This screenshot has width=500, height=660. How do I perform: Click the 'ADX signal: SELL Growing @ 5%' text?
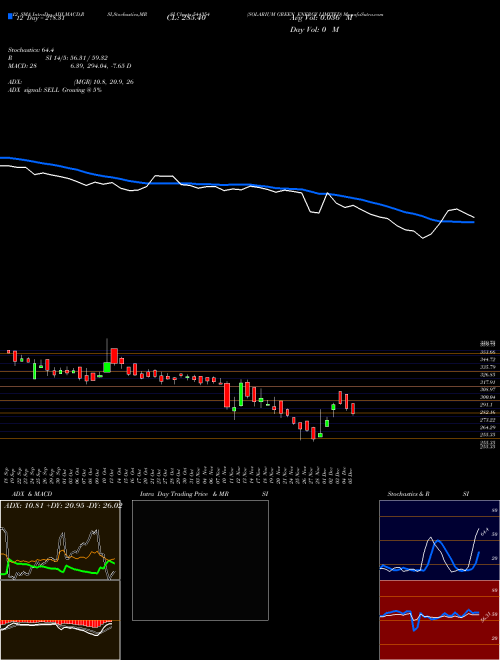pyautogui.click(x=55, y=90)
